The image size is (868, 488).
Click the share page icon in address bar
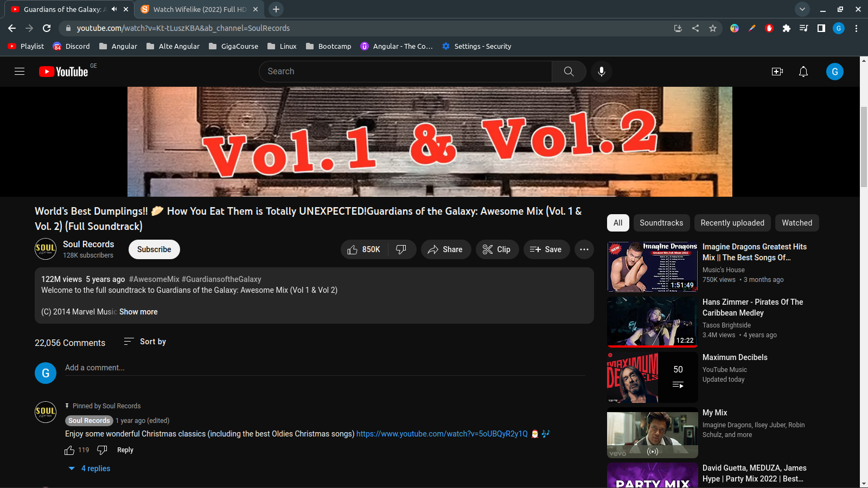pos(695,28)
